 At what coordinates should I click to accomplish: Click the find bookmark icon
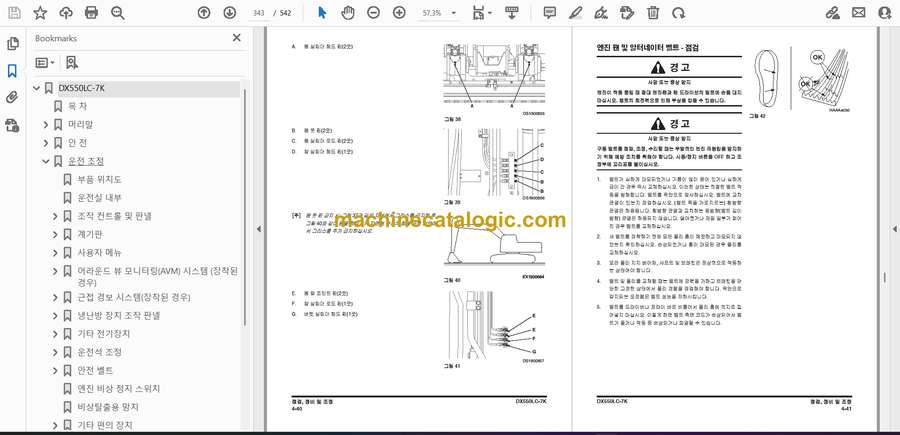71,63
